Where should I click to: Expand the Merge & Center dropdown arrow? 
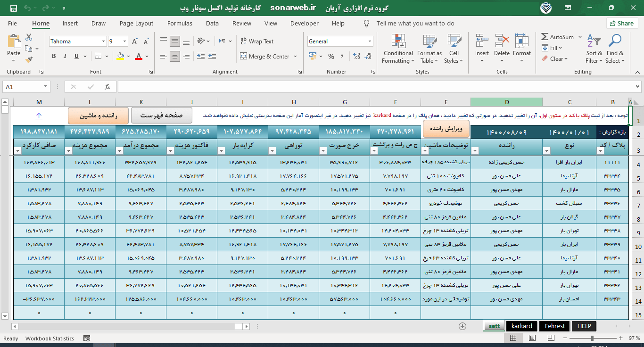pos(296,57)
